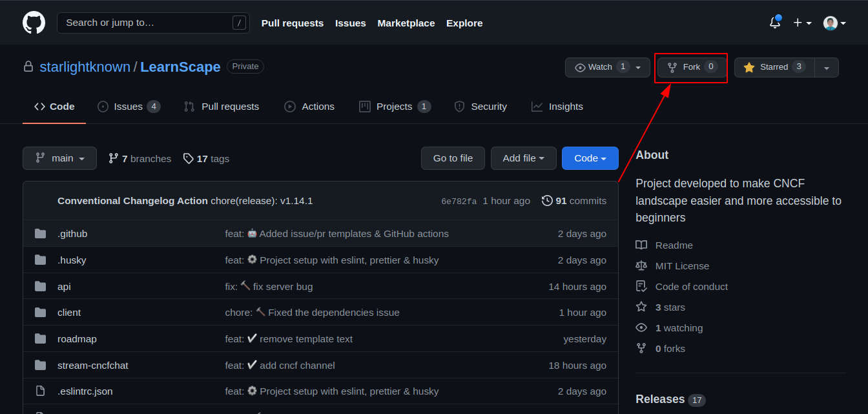Open commit 6e782fa hash link
Image resolution: width=868 pixels, height=414 pixels.
click(459, 202)
